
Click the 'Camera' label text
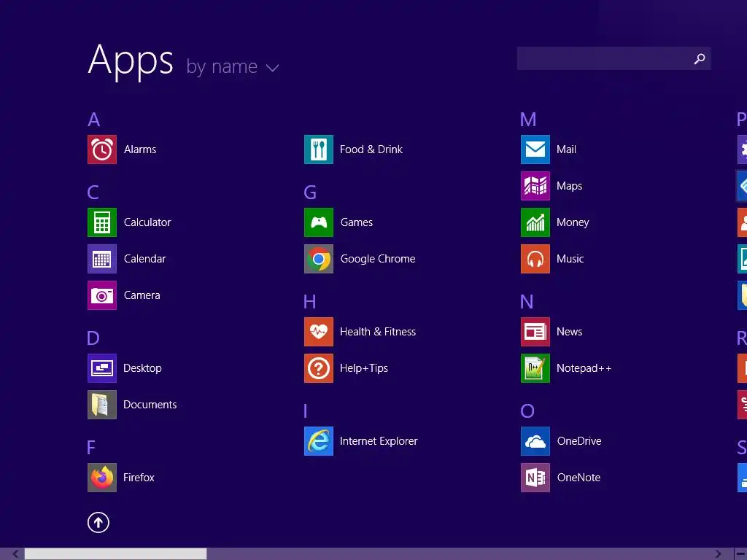pyautogui.click(x=142, y=295)
